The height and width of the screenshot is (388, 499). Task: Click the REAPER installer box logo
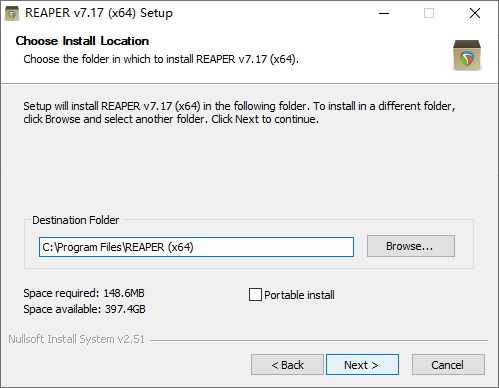pyautogui.click(x=467, y=55)
